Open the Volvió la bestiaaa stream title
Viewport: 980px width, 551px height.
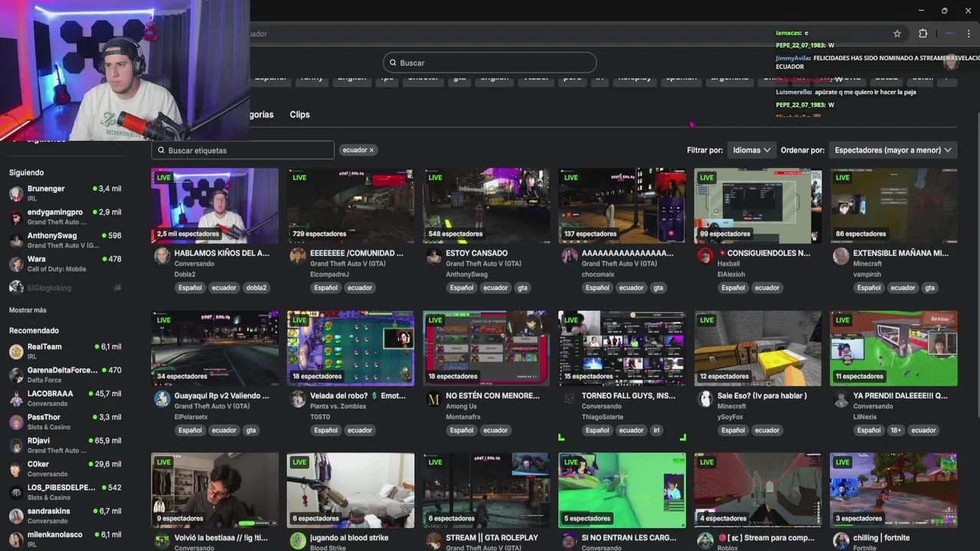click(x=221, y=537)
